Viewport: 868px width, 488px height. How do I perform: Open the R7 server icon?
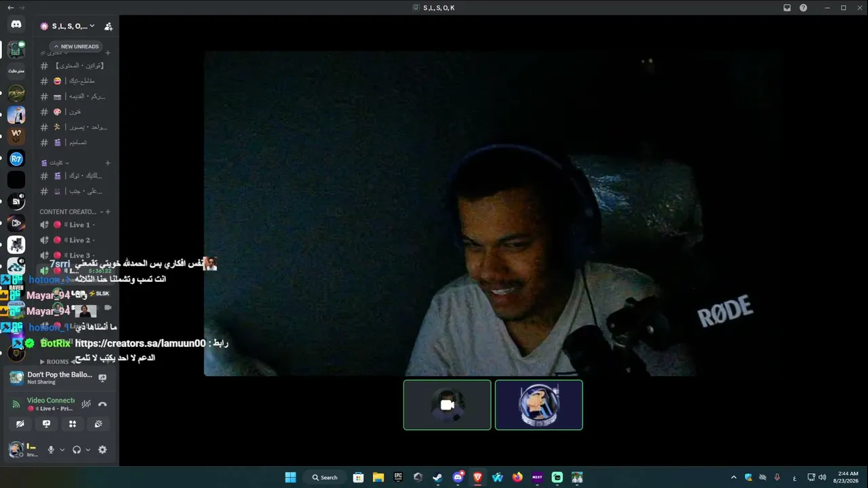point(16,159)
